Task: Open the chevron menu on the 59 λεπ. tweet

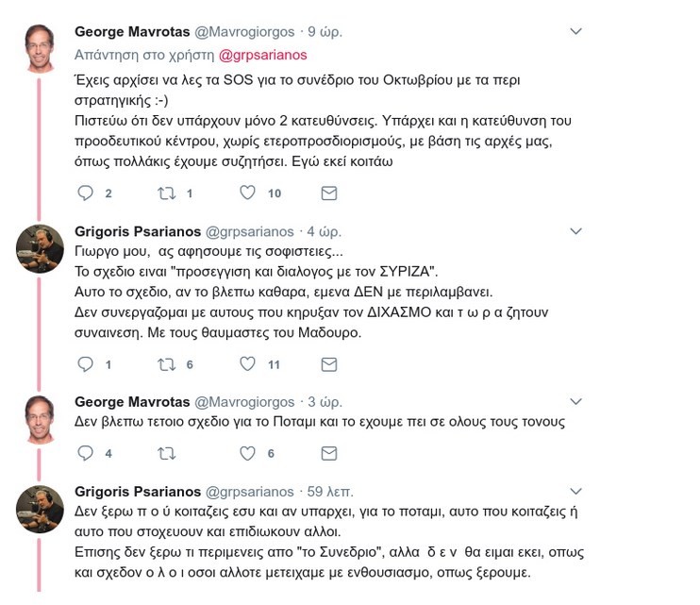Action: (575, 491)
